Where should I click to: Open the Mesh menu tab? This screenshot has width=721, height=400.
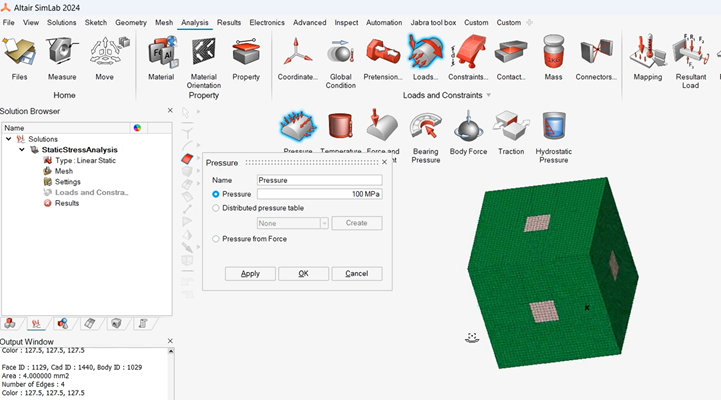pyautogui.click(x=163, y=22)
